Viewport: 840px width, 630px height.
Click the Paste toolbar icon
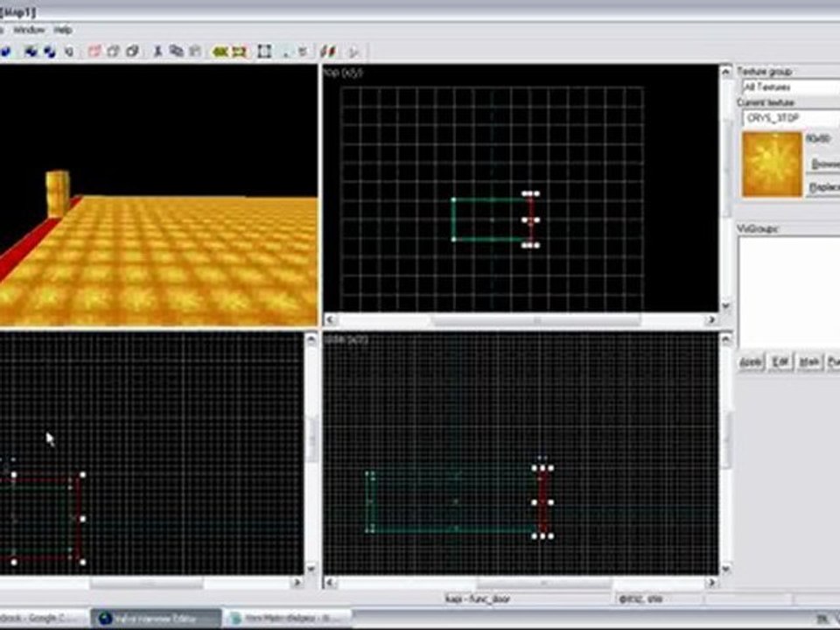(195, 52)
